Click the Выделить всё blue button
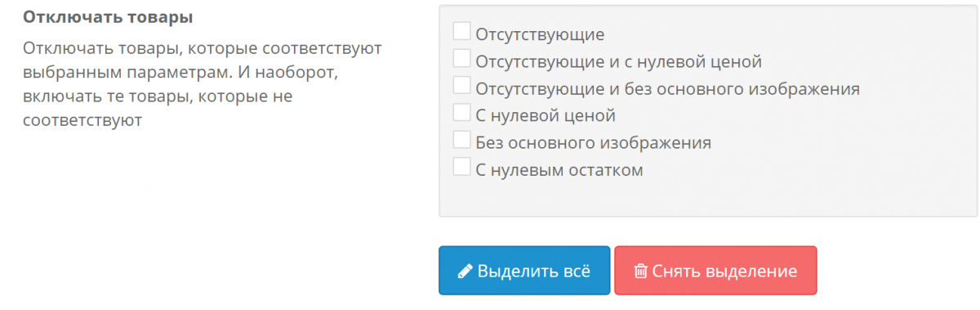This screenshot has width=980, height=310. [x=524, y=270]
